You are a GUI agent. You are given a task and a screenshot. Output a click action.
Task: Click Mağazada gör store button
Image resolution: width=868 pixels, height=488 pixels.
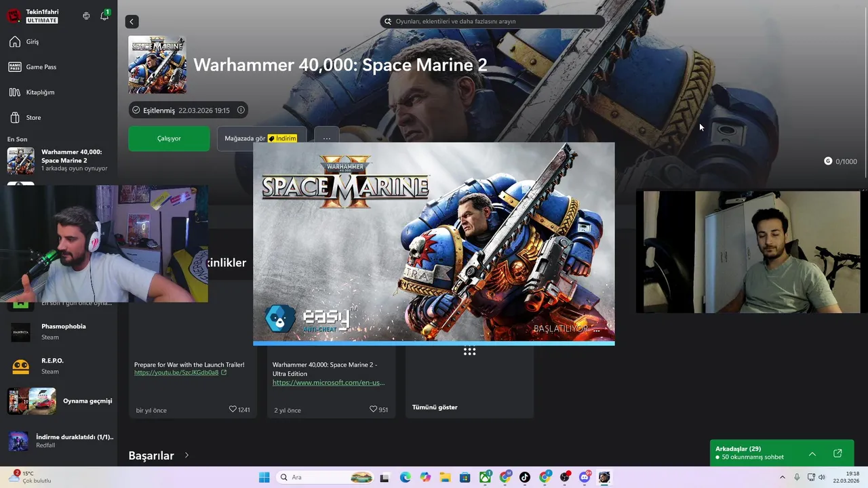coord(262,138)
